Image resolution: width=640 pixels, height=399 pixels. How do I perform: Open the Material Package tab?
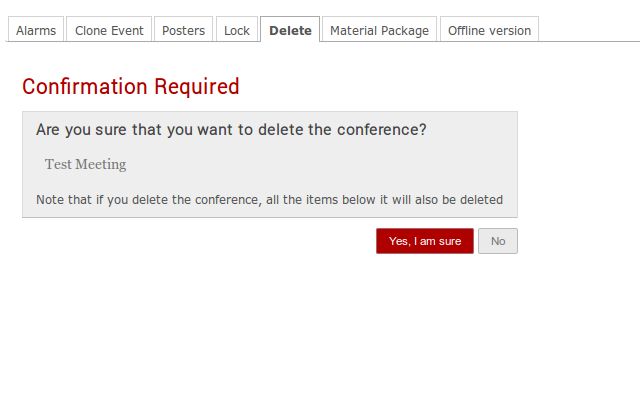[379, 30]
